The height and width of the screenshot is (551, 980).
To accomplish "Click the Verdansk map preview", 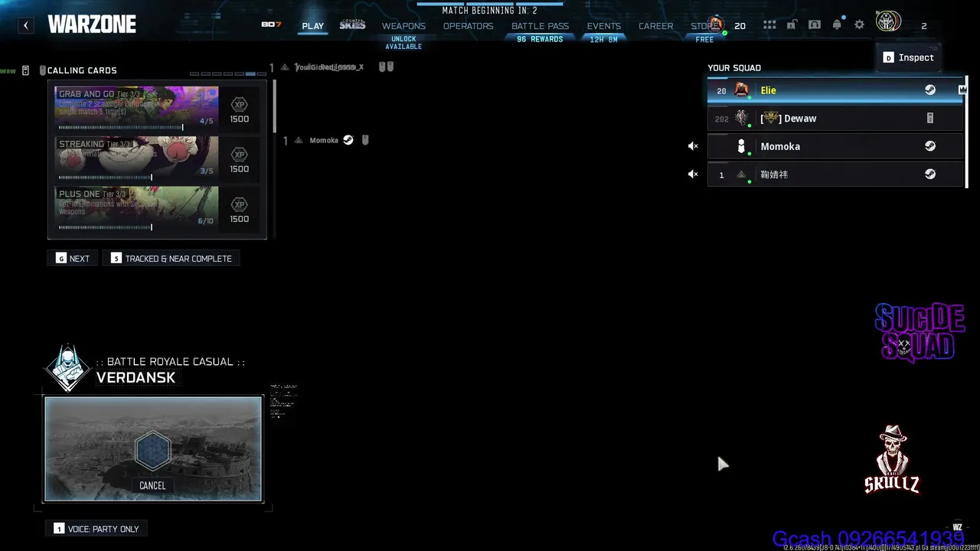I will 153,448.
